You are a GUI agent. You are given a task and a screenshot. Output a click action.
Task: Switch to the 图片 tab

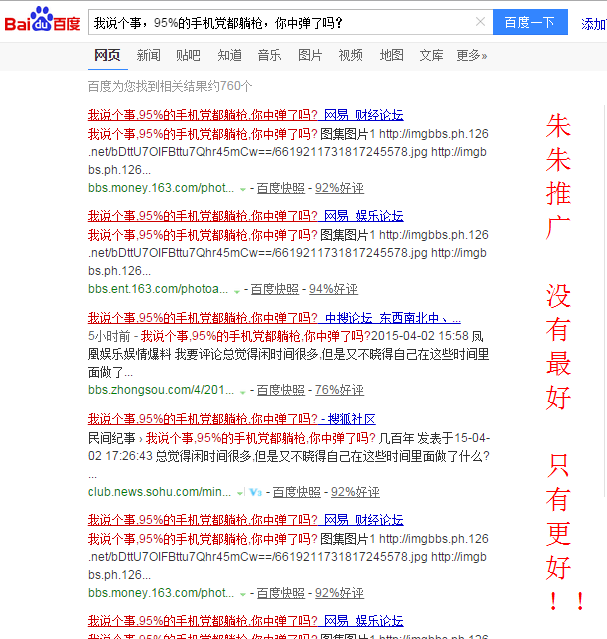pos(310,55)
